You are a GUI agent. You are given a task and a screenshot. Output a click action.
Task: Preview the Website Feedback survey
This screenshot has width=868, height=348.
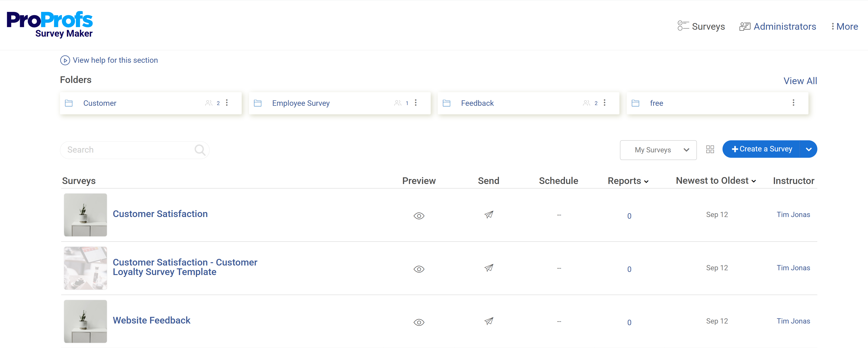[419, 322]
